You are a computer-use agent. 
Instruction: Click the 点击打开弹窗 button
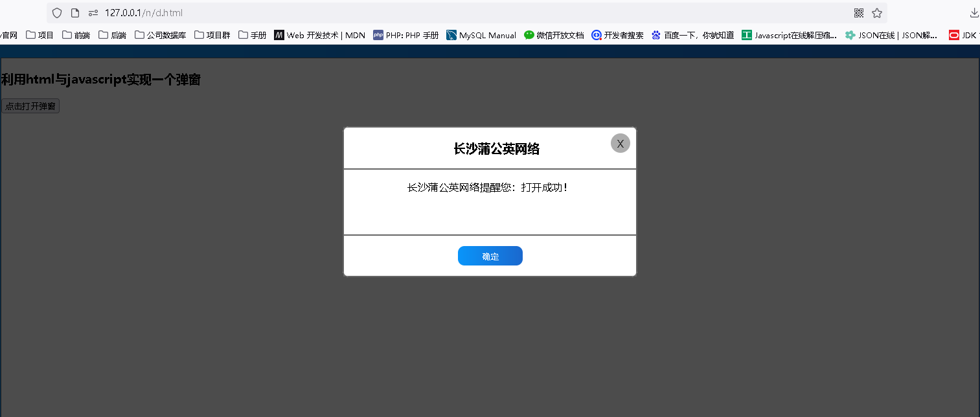[x=30, y=106]
